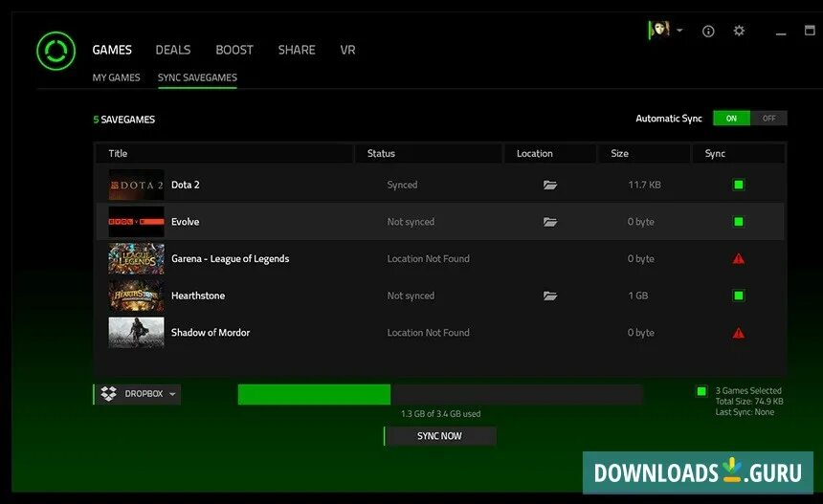
Task: Switch to the GAMES tab
Action: coord(112,50)
